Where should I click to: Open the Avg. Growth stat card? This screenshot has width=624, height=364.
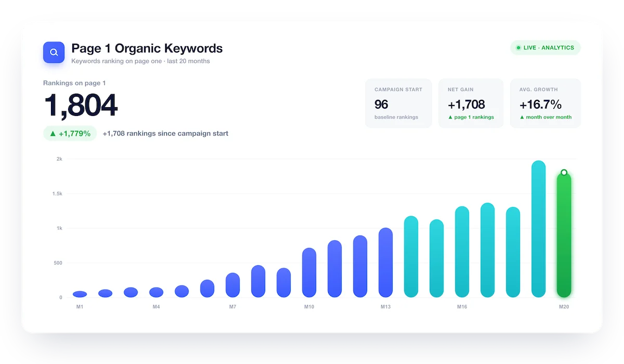tap(545, 103)
